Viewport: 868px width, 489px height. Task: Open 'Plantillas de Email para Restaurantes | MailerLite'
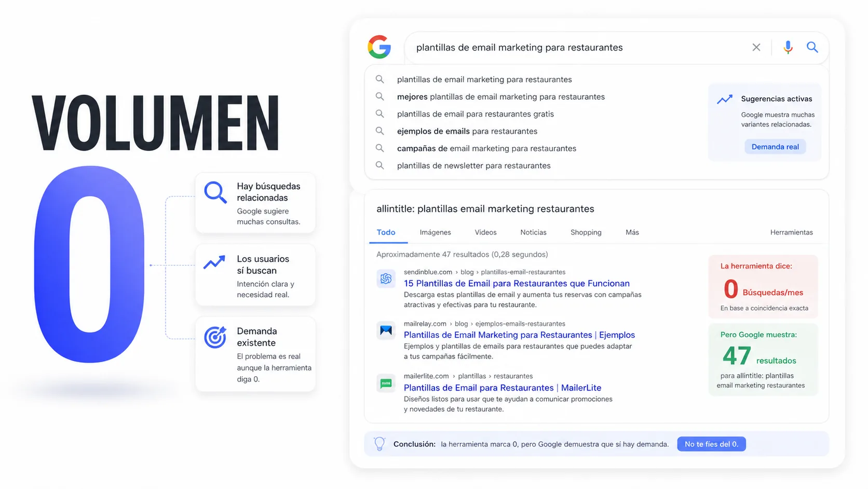[503, 388]
